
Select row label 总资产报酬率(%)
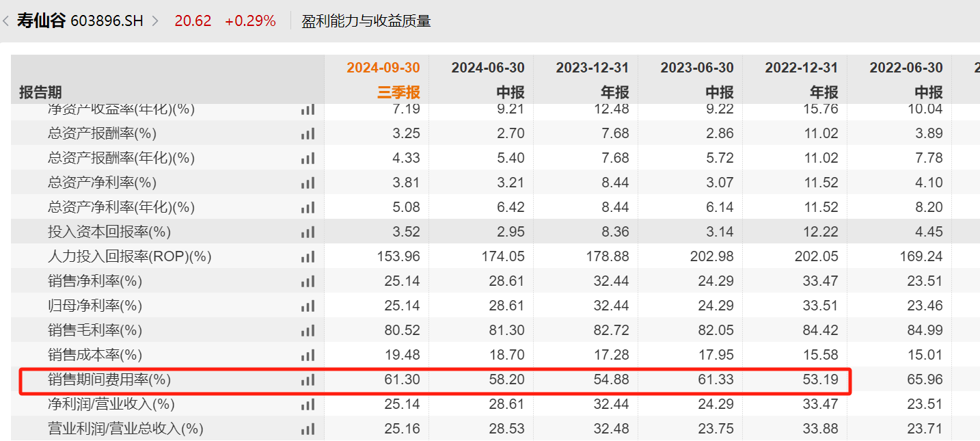pos(102,133)
